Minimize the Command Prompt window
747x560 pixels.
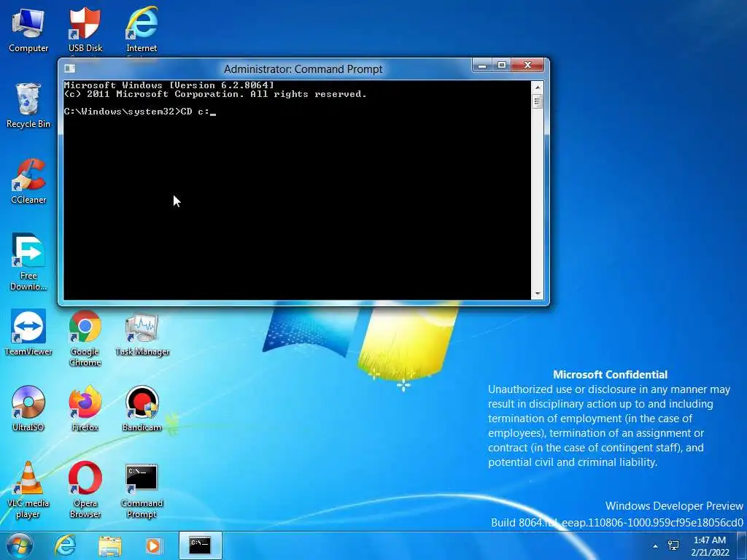pyautogui.click(x=482, y=65)
